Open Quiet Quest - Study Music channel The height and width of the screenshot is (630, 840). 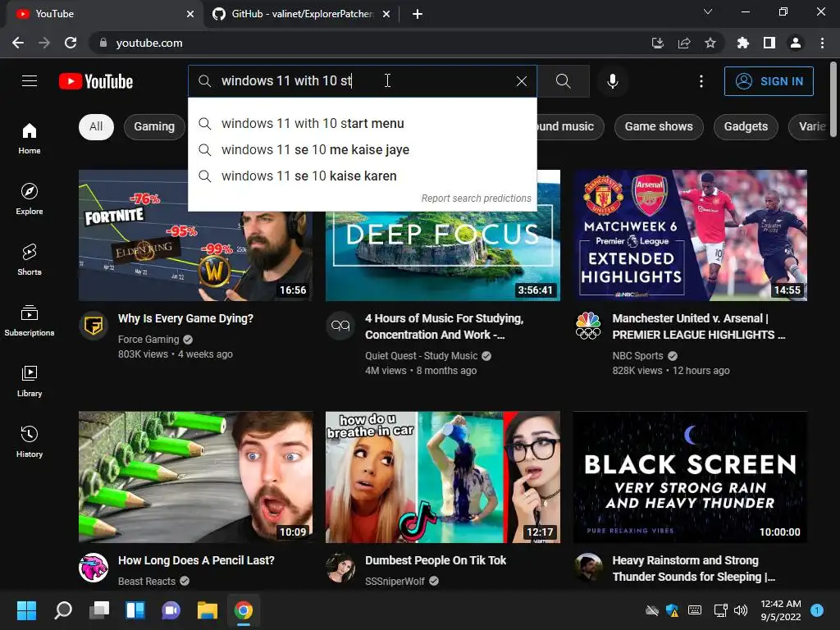pyautogui.click(x=421, y=356)
